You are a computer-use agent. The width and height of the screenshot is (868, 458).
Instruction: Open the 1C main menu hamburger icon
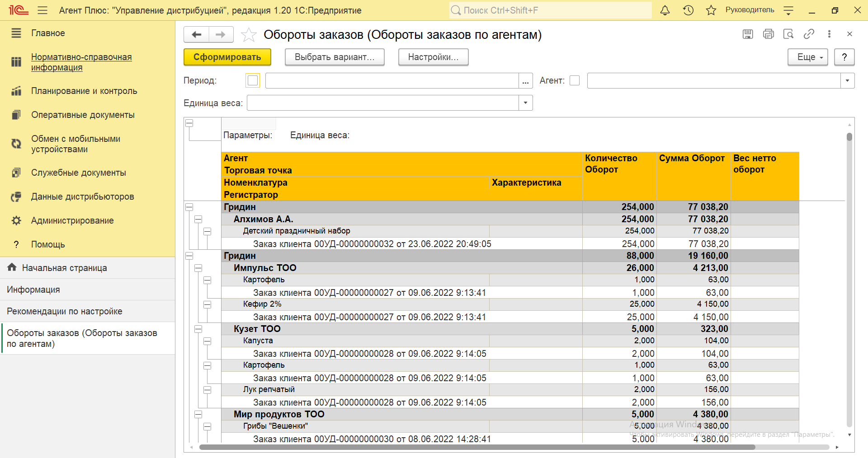pos(42,10)
